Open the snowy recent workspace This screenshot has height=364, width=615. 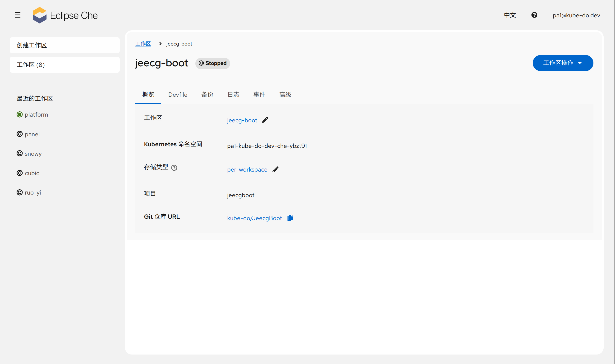(33, 154)
